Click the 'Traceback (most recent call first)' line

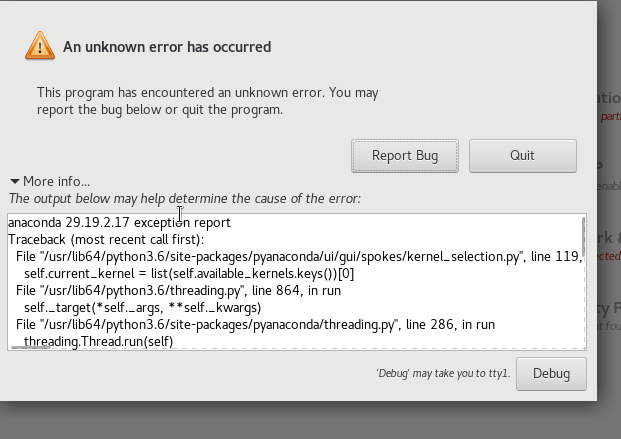(x=105, y=240)
